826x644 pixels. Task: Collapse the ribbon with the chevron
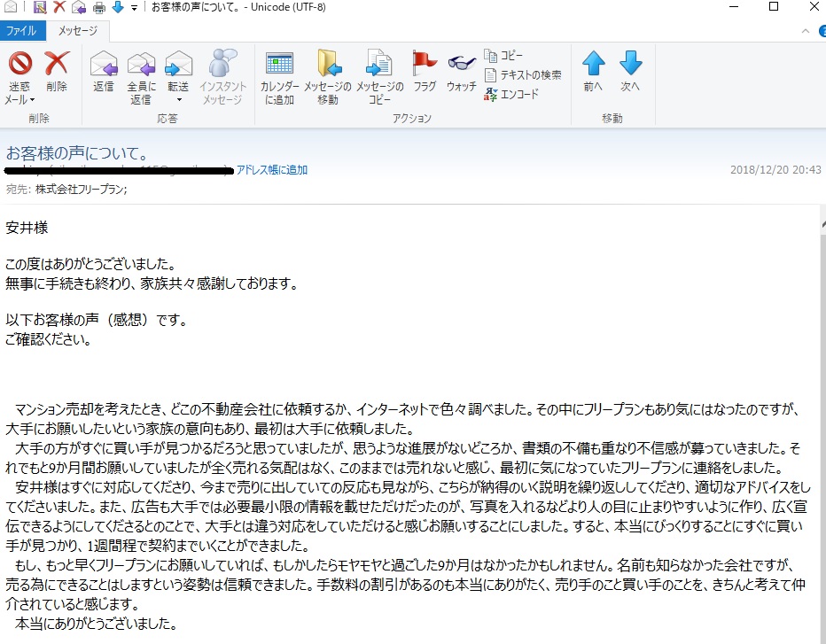(806, 32)
